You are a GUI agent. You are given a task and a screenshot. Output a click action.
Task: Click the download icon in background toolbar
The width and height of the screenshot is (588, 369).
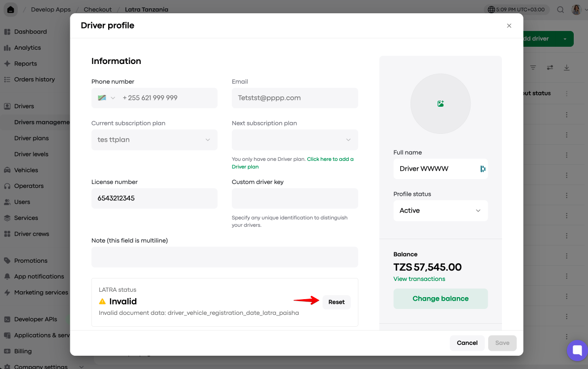pyautogui.click(x=567, y=67)
